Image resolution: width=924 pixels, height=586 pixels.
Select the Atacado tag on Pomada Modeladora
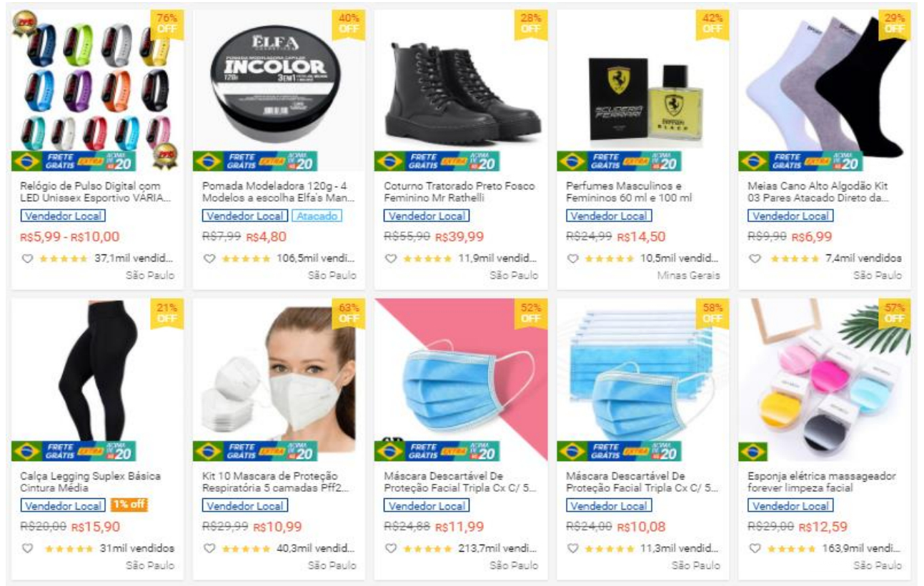pyautogui.click(x=317, y=216)
